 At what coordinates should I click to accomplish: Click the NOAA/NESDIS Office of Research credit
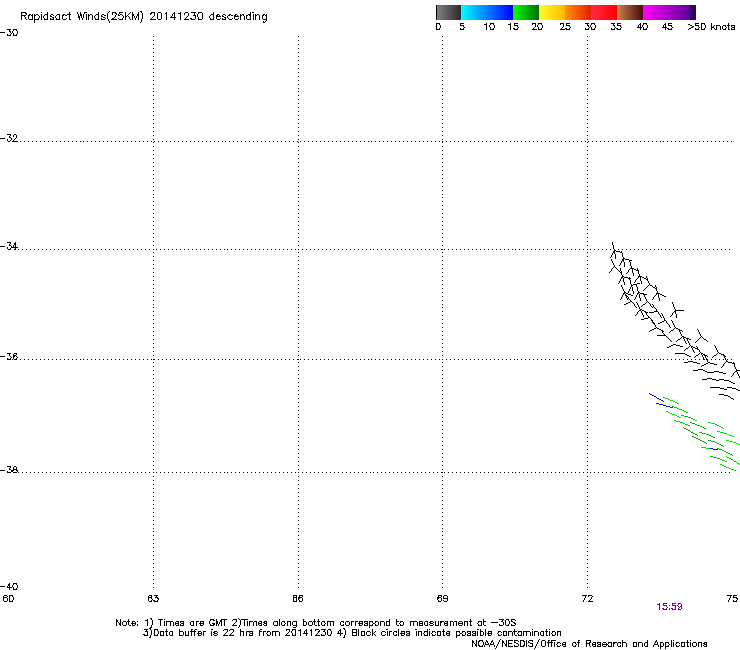coord(589,644)
